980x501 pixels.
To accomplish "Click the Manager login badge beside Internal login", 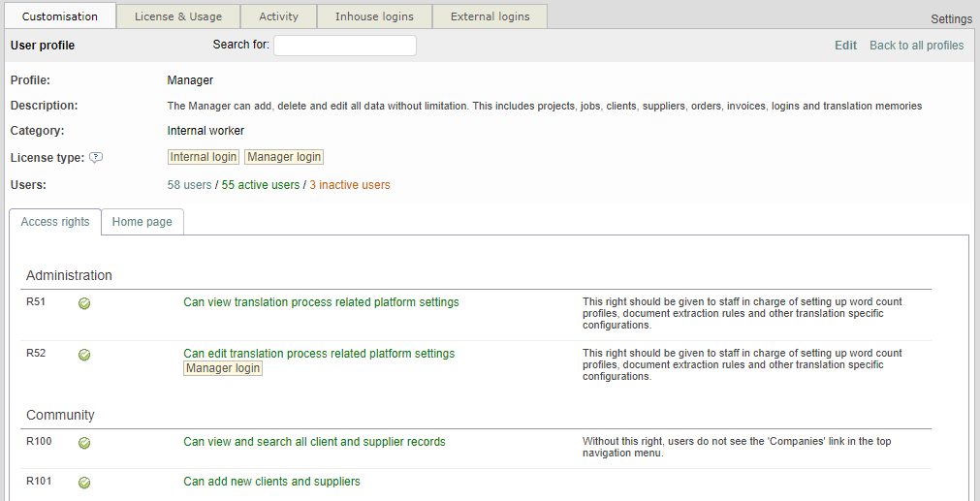I will point(284,157).
